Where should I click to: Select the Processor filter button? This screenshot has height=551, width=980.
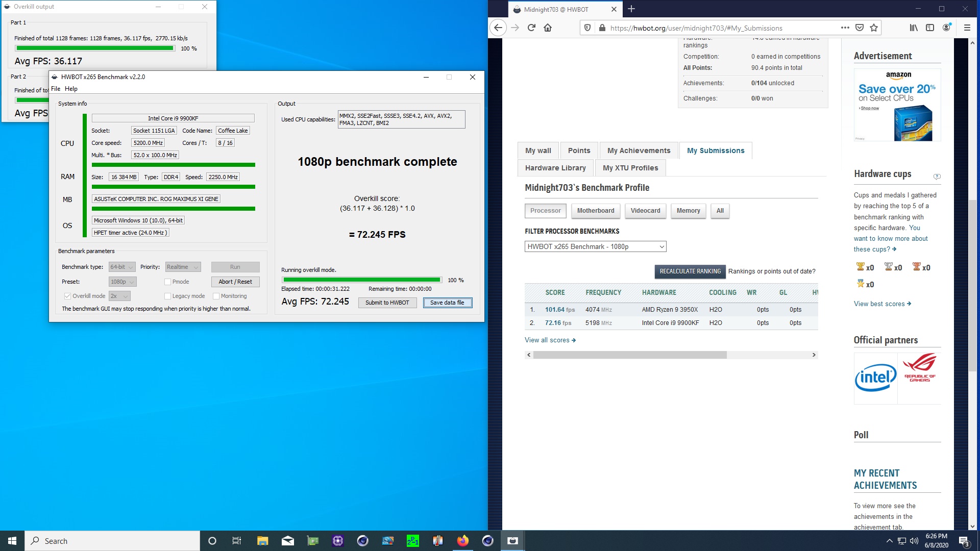click(x=545, y=211)
